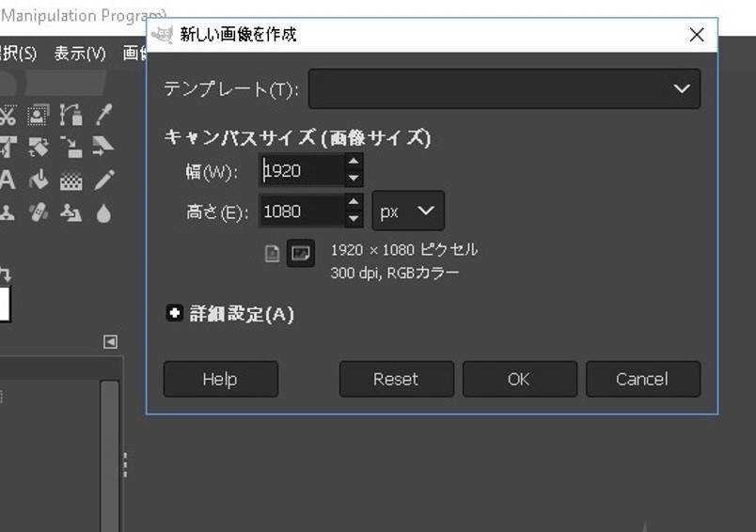
Task: Set portrait orientation for the canvas
Action: pos(273,254)
